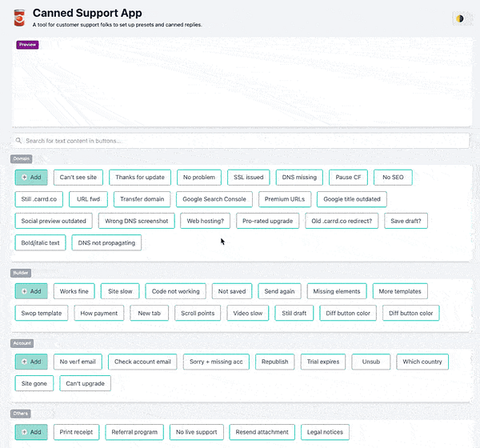Add a new preset in the Builder section

31,291
